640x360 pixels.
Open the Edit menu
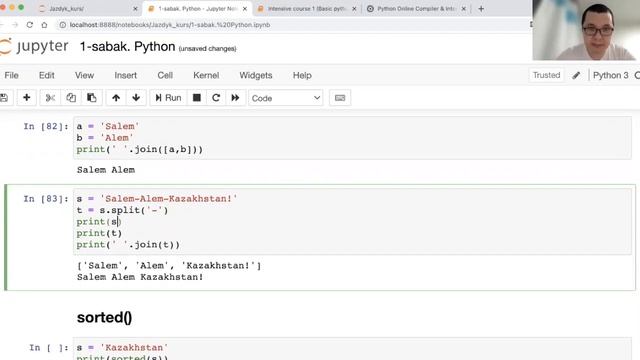tap(47, 76)
